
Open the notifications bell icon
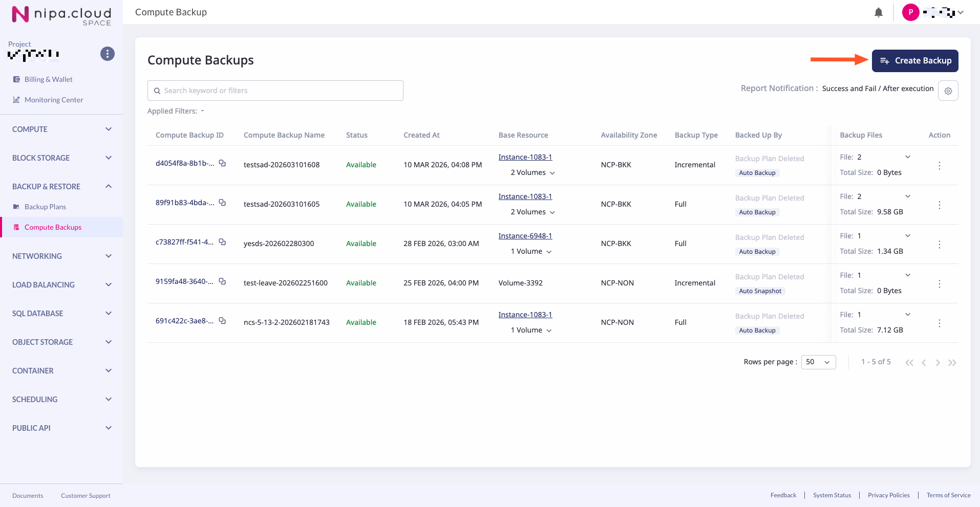[x=878, y=12]
